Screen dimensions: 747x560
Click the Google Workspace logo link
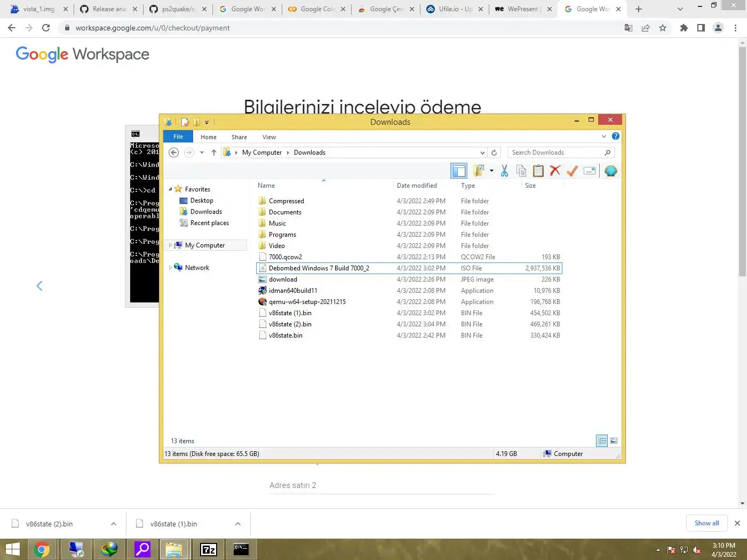[x=83, y=54]
